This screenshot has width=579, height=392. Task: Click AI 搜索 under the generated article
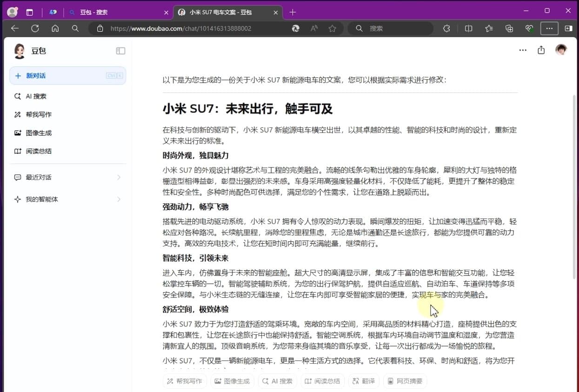pos(277,381)
